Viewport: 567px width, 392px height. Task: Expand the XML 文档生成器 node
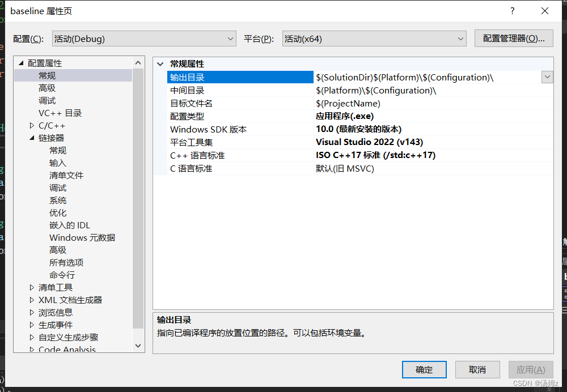pyautogui.click(x=32, y=300)
